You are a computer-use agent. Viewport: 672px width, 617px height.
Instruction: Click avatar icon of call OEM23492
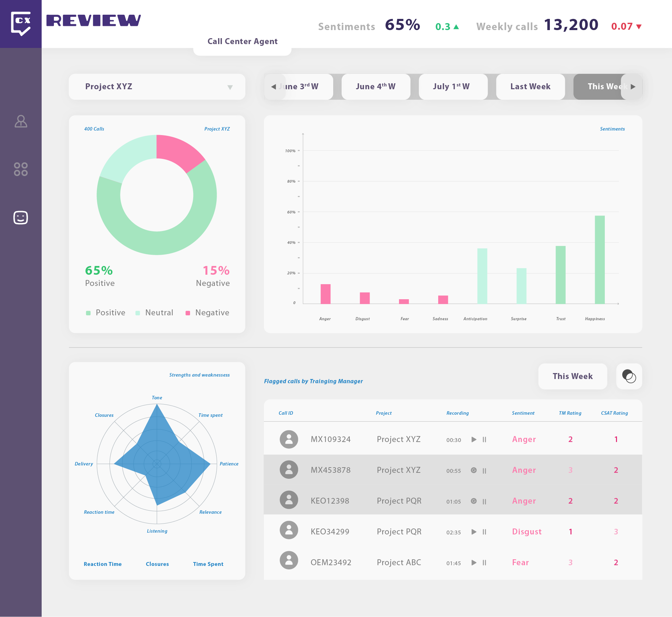click(289, 560)
